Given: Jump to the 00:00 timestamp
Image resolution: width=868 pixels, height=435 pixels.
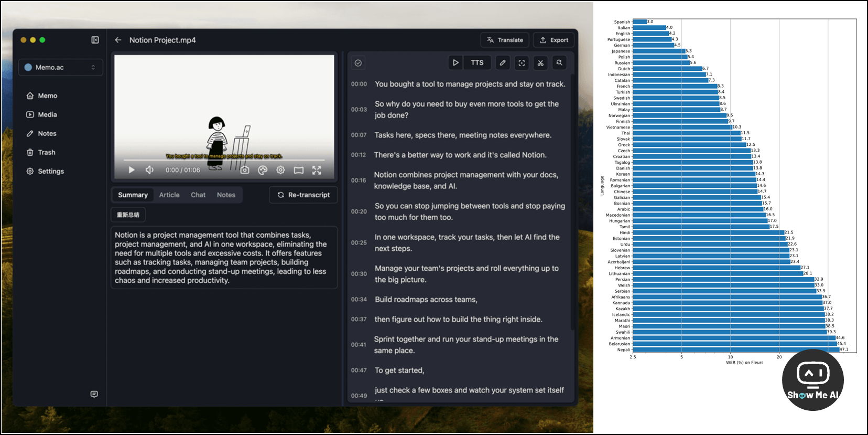Looking at the screenshot, I should [359, 84].
